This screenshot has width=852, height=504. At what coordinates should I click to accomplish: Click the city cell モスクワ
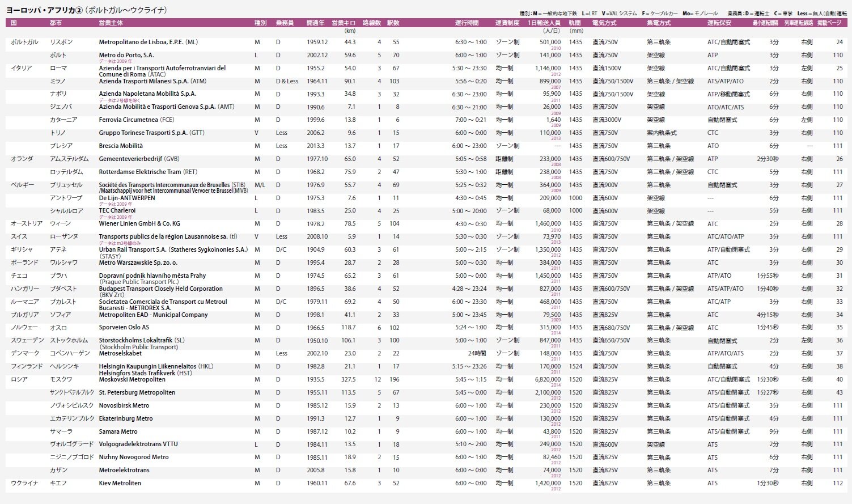coord(61,379)
